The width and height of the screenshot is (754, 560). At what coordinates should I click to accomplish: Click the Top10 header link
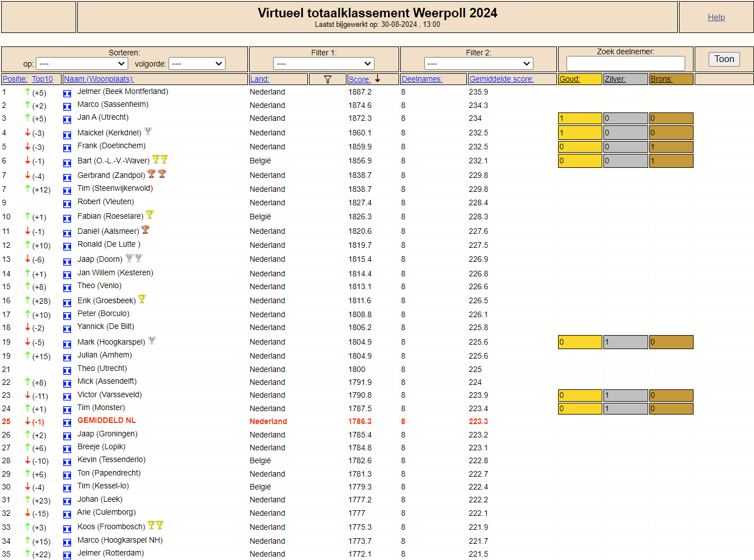point(43,79)
